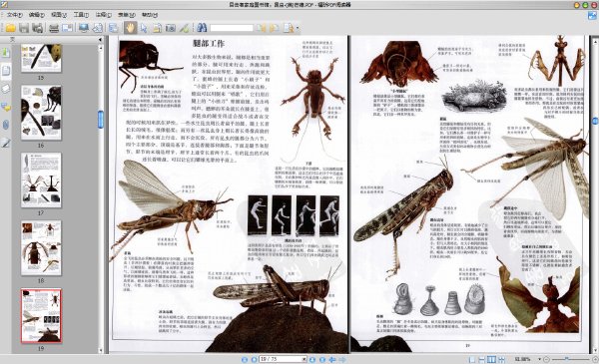
Task: Open the page number 19 / 75 dropdown
Action: tap(304, 359)
